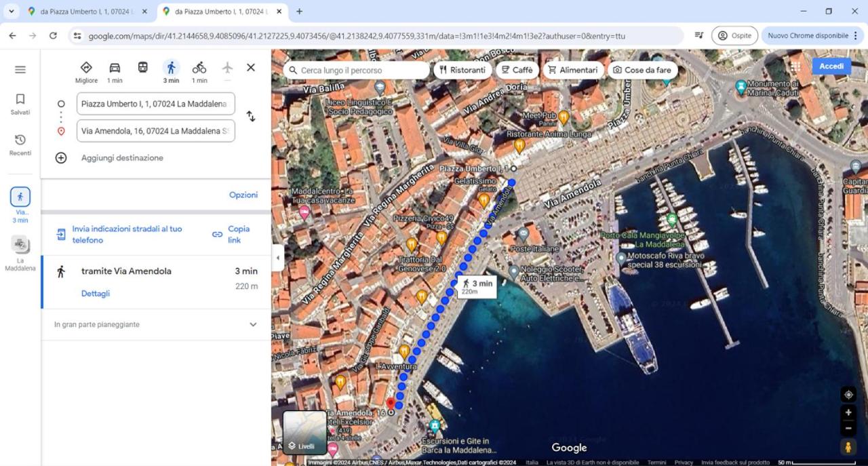Expand the In gran parte pianeggiante section
Screen dimensions: 868x466
coord(156,324)
